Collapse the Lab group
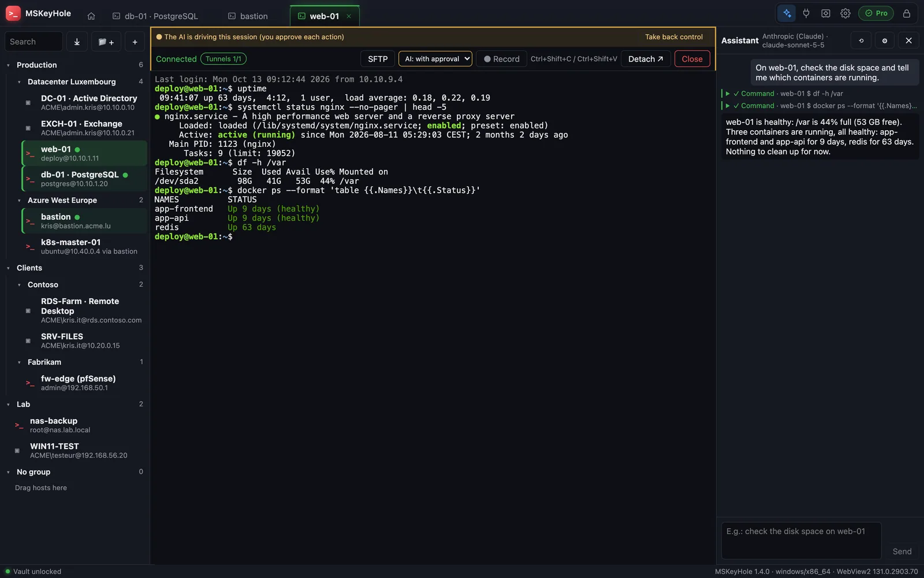 pyautogui.click(x=8, y=405)
